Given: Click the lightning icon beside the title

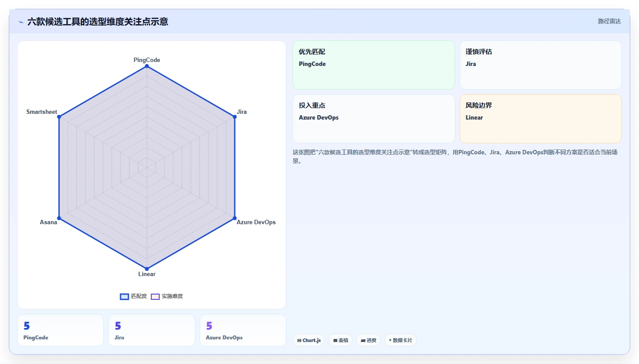Looking at the screenshot, I should point(21,22).
